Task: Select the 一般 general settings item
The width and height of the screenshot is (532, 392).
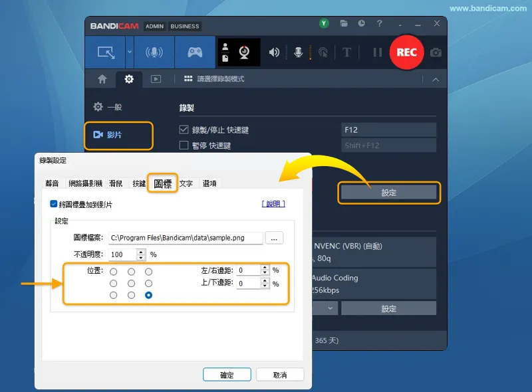Action: pos(108,107)
